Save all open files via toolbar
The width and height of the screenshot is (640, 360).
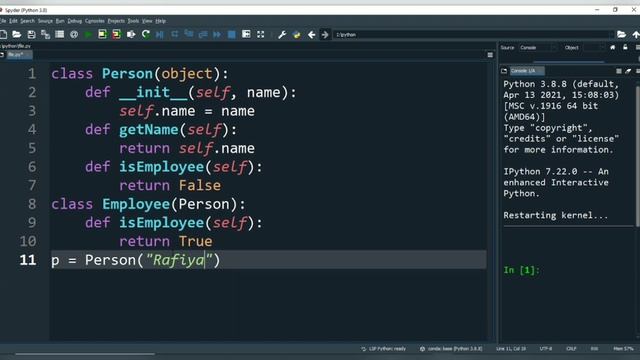45,35
